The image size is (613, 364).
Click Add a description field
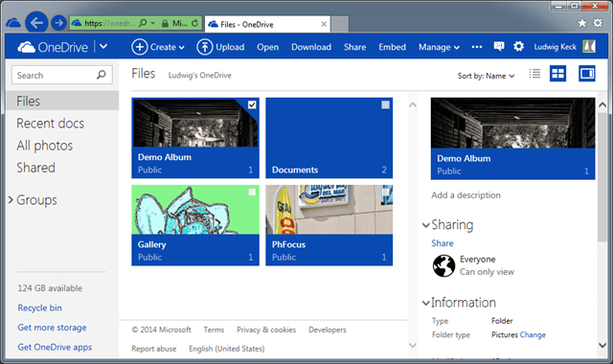tap(465, 195)
